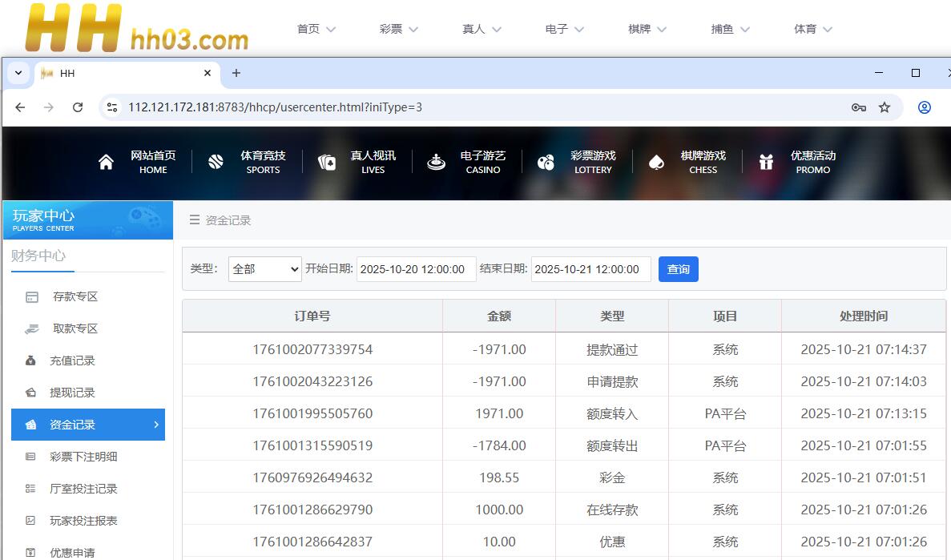Click the 结束日期 date field
Image resolution: width=951 pixels, height=560 pixels.
click(590, 269)
